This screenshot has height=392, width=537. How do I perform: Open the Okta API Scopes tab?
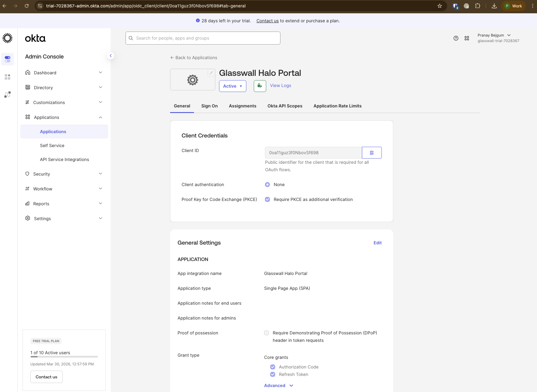coord(285,106)
